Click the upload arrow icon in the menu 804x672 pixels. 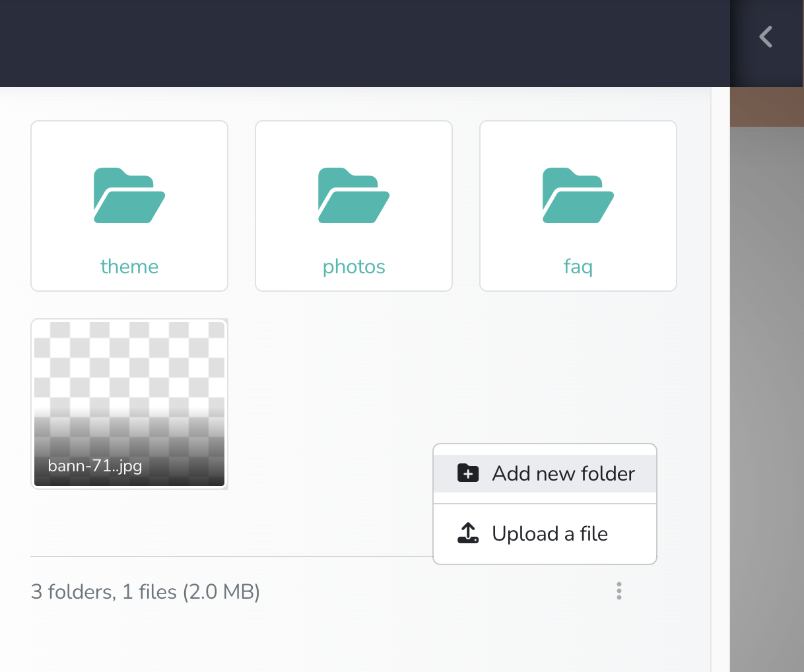468,533
